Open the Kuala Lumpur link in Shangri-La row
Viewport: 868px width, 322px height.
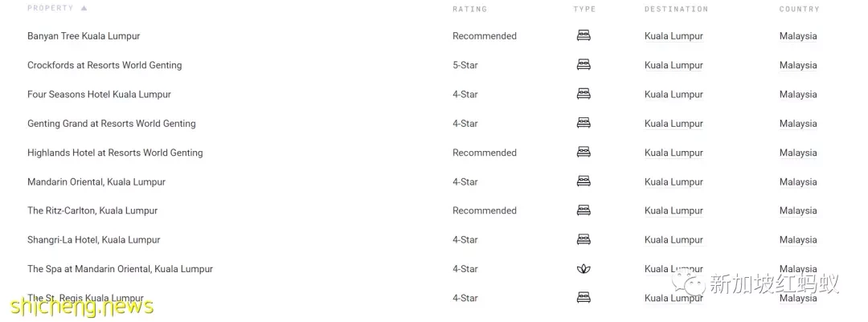point(674,239)
